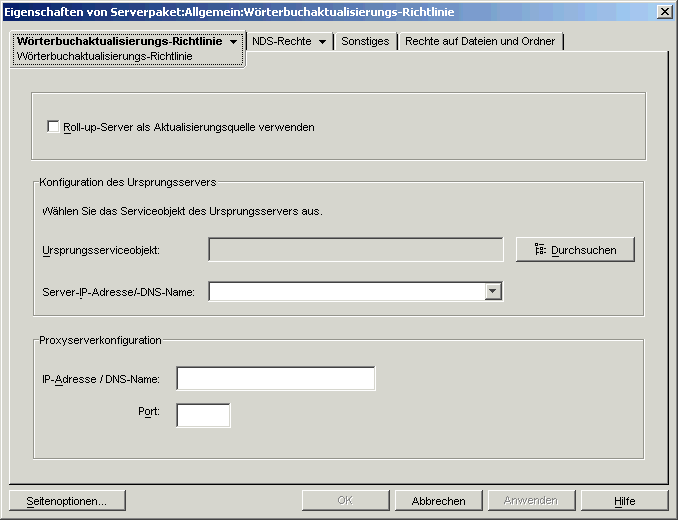The image size is (678, 520).
Task: Focus the proxy Port field
Action: coord(203,415)
